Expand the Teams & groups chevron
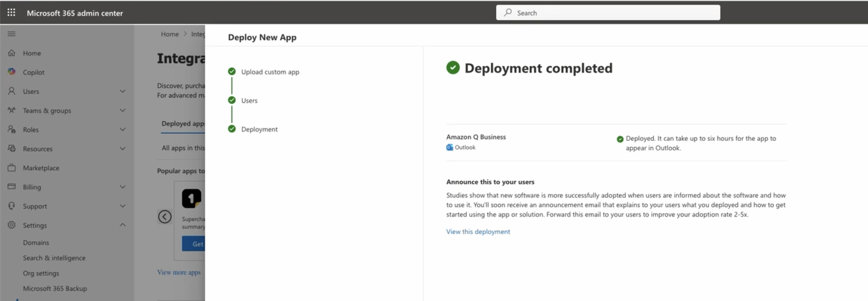Screen dimensions: 868x301 (x=123, y=110)
